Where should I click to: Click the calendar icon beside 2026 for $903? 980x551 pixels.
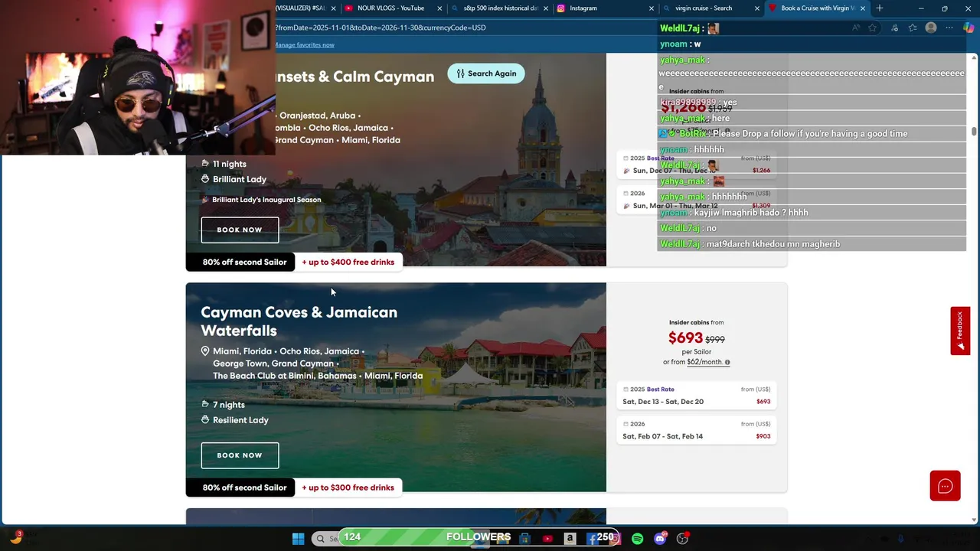tap(626, 424)
